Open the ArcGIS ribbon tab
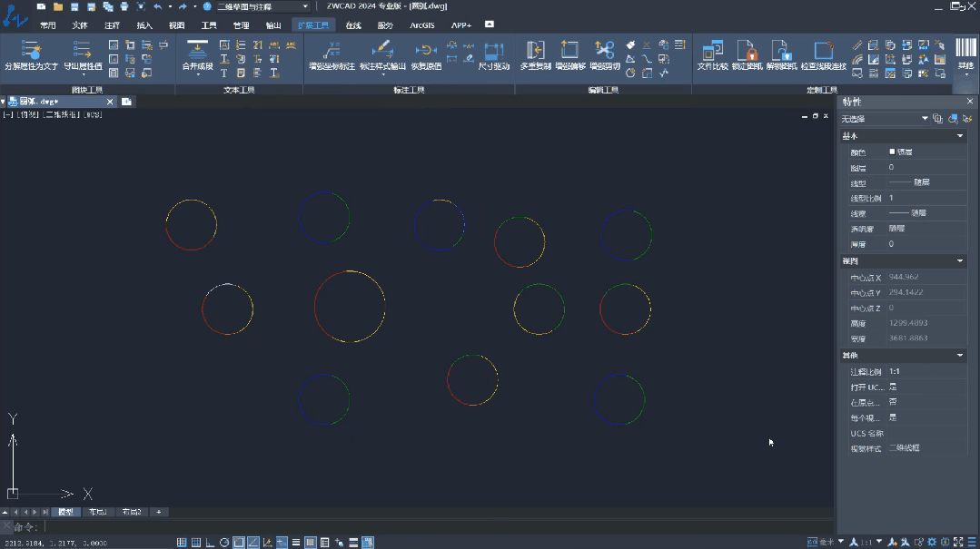 click(x=422, y=25)
